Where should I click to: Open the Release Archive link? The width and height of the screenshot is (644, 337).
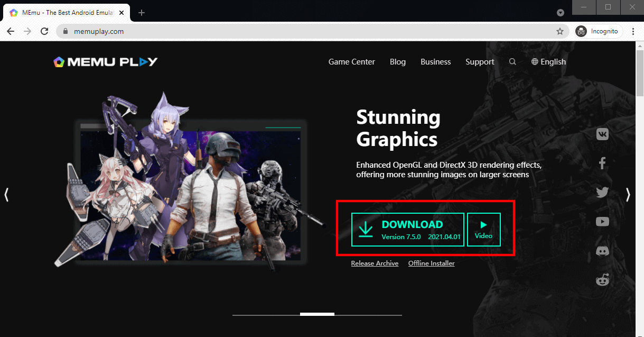pyautogui.click(x=375, y=263)
